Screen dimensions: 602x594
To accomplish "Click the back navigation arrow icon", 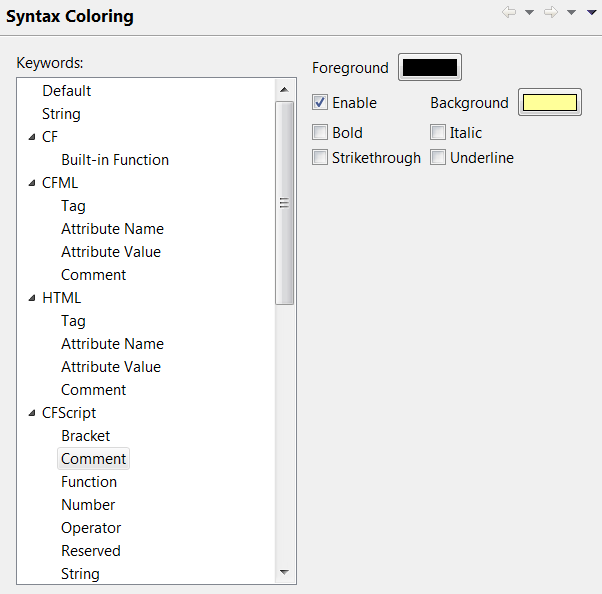I will coord(510,13).
